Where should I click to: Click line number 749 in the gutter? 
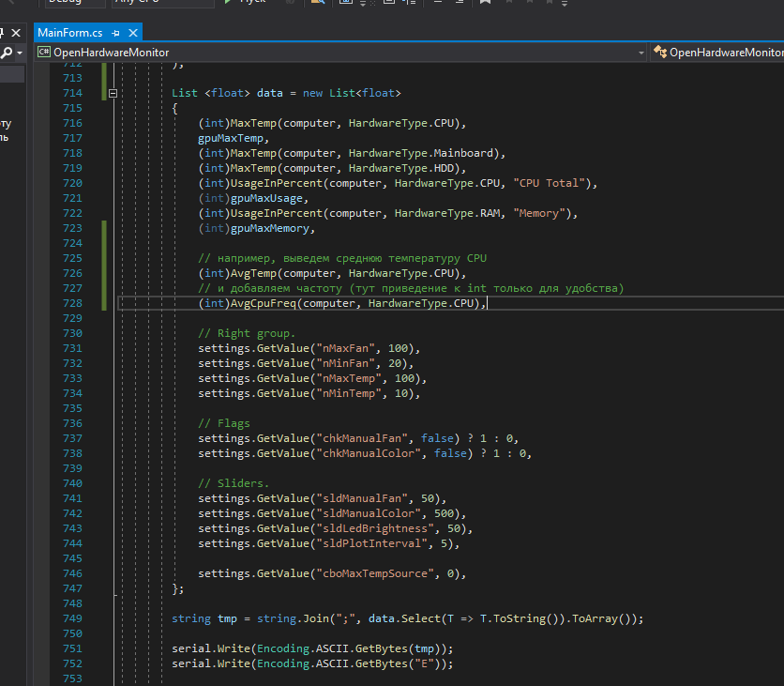72,618
